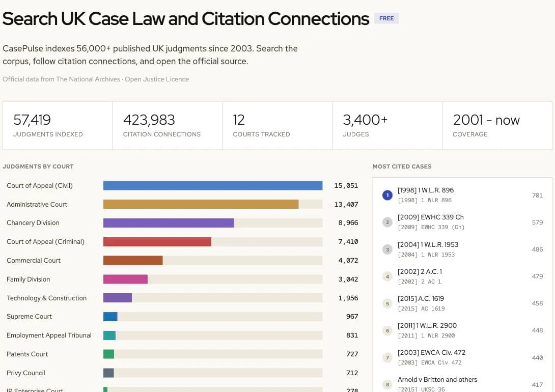Click the Technology & Construction purple bar
The height and width of the screenshot is (392, 555).
[x=118, y=298]
